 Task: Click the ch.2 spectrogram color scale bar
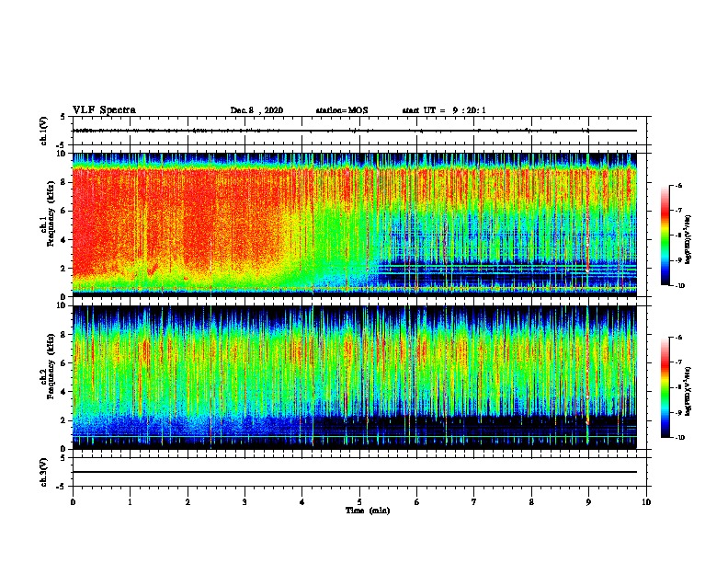[x=665, y=387]
